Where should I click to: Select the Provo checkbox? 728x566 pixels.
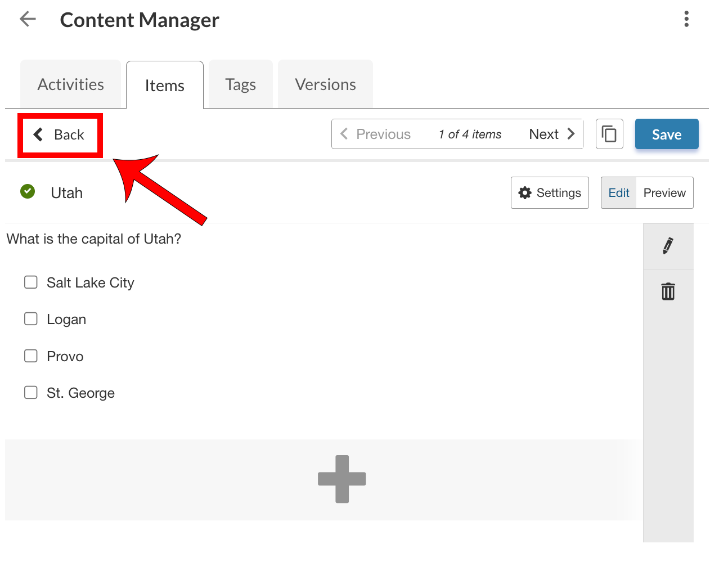(31, 356)
